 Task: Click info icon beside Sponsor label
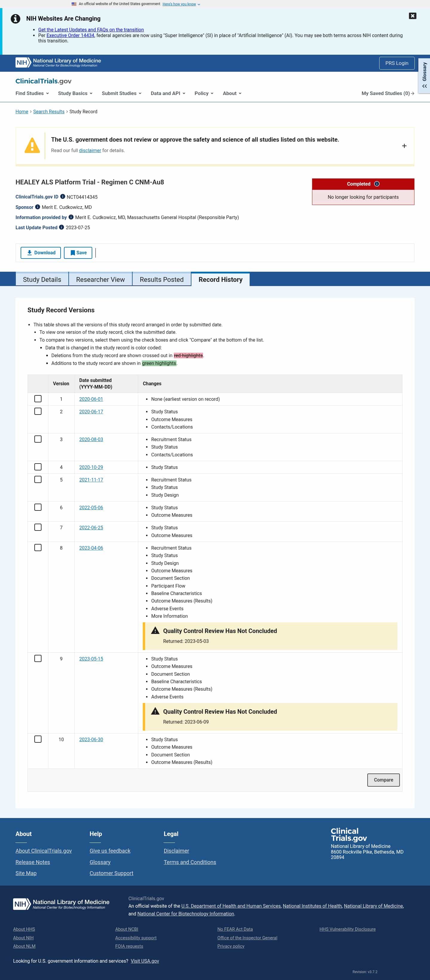pos(38,207)
